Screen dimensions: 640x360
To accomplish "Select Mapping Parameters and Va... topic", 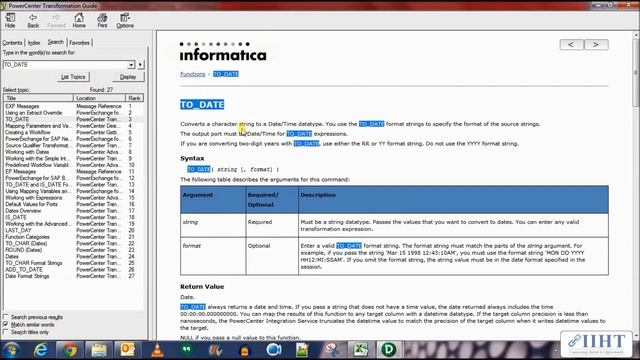I will tap(38, 126).
